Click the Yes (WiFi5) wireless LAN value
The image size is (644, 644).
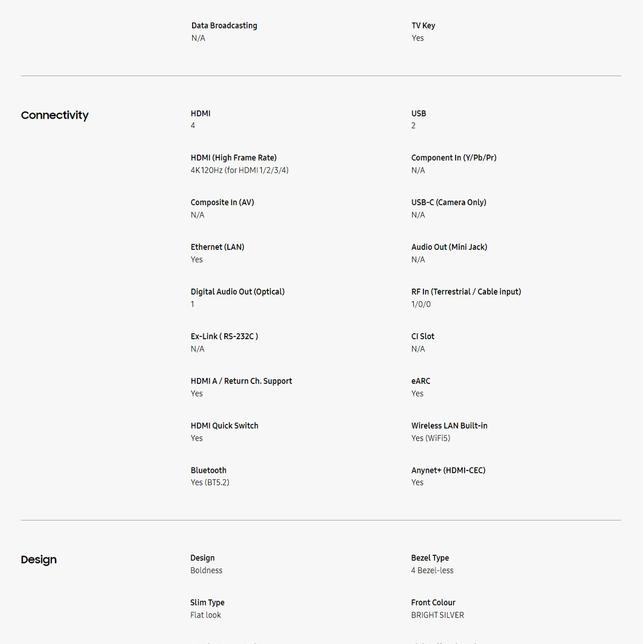click(431, 438)
